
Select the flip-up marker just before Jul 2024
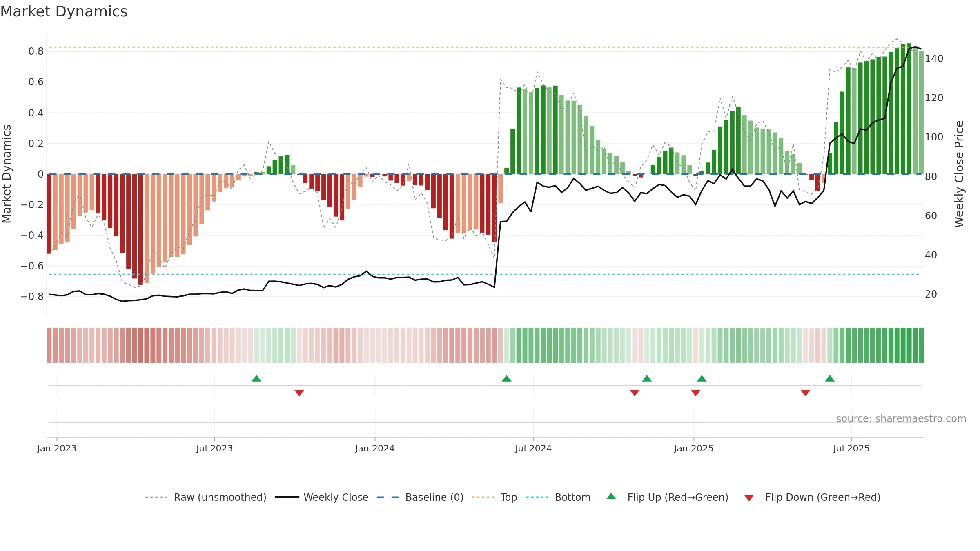(x=507, y=378)
